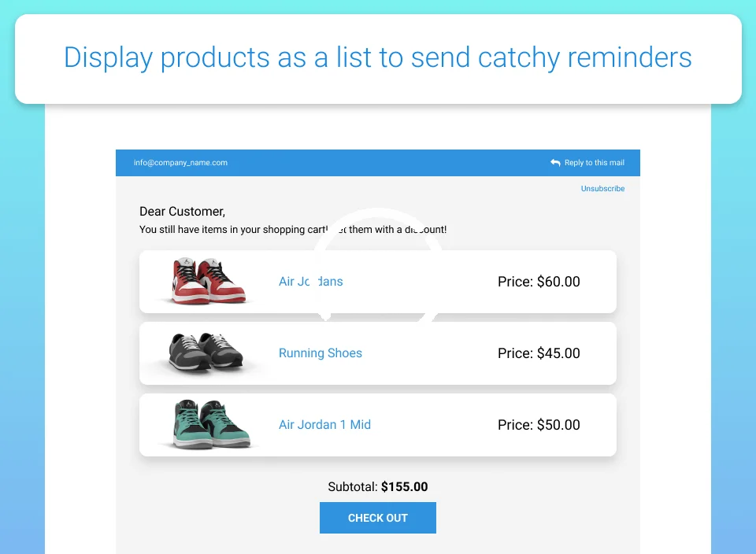Select the info@company_name.com sender address
The height and width of the screenshot is (554, 756).
point(180,163)
